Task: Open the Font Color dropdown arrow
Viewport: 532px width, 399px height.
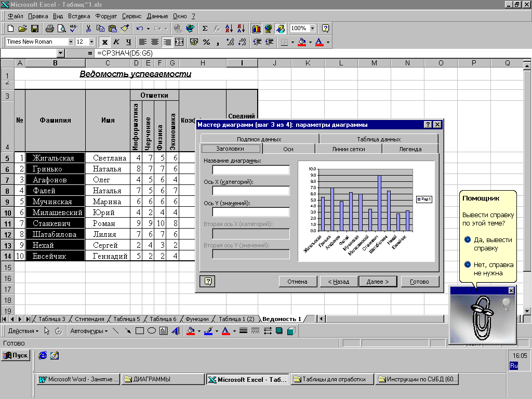Action: tap(328, 42)
